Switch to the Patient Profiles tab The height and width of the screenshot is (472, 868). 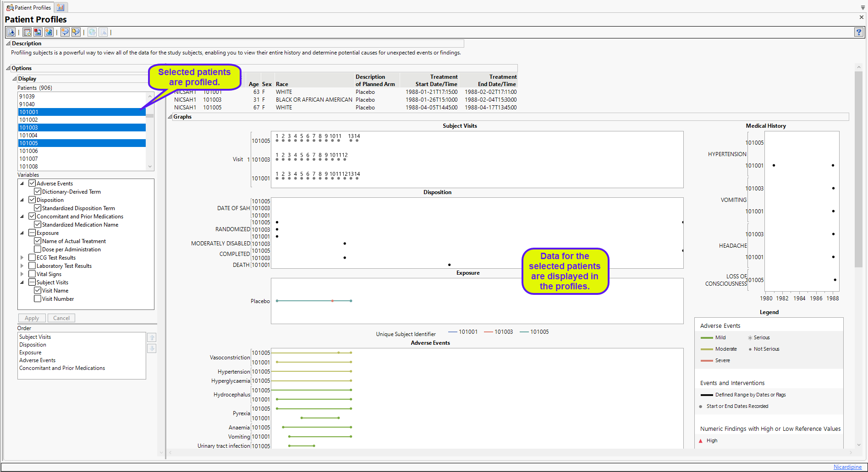(x=28, y=7)
